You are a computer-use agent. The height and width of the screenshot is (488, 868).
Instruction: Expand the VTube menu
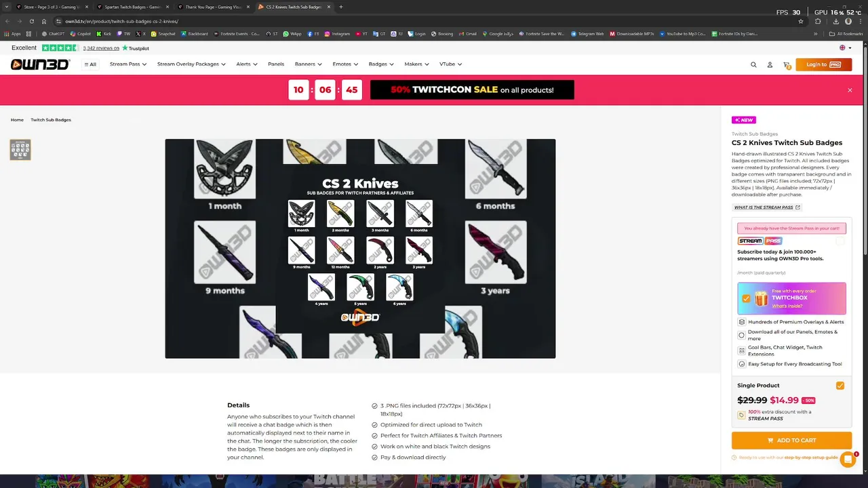click(450, 64)
